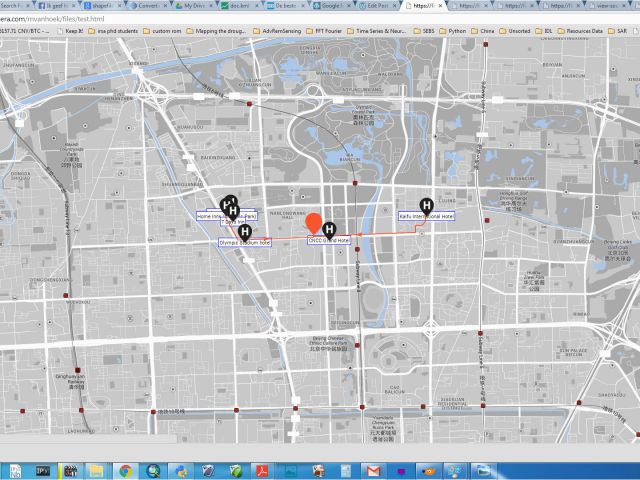640x480 pixels.
Task: Open the IDL bookmark folder
Action: click(544, 31)
